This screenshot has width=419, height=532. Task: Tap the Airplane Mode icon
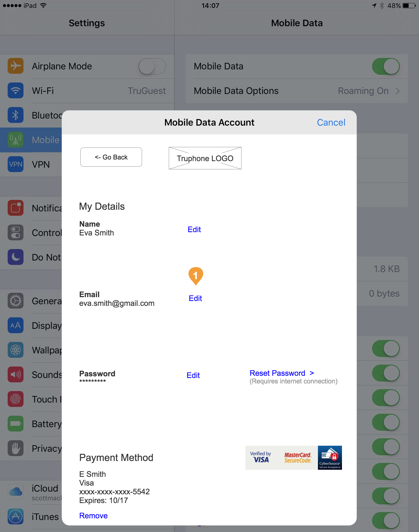pyautogui.click(x=16, y=66)
